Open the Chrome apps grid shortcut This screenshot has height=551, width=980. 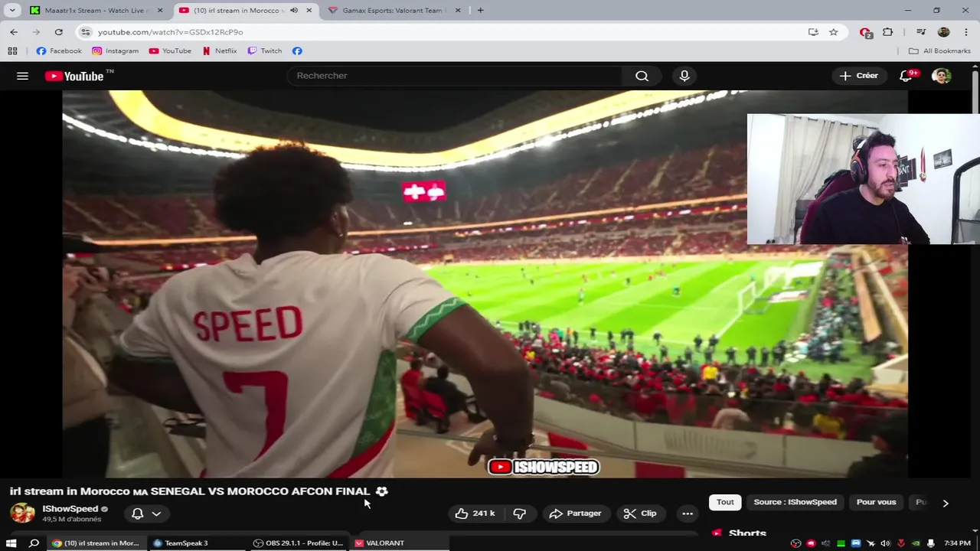point(12,51)
